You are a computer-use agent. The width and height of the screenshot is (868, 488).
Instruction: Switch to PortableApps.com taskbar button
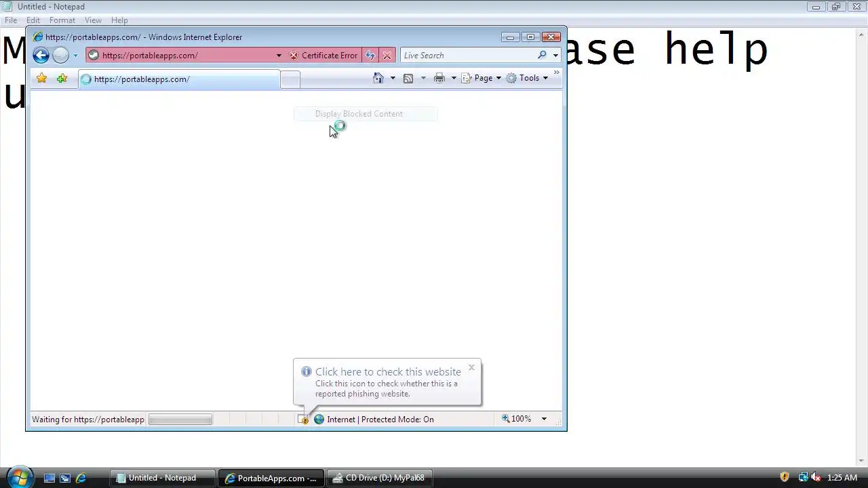click(x=271, y=478)
